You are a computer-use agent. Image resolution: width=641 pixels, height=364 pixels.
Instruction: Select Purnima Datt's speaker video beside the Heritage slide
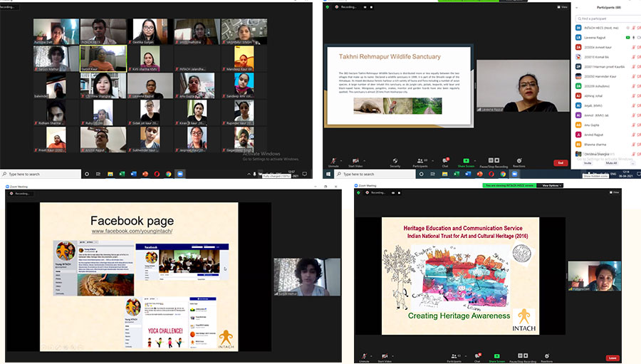tap(595, 276)
